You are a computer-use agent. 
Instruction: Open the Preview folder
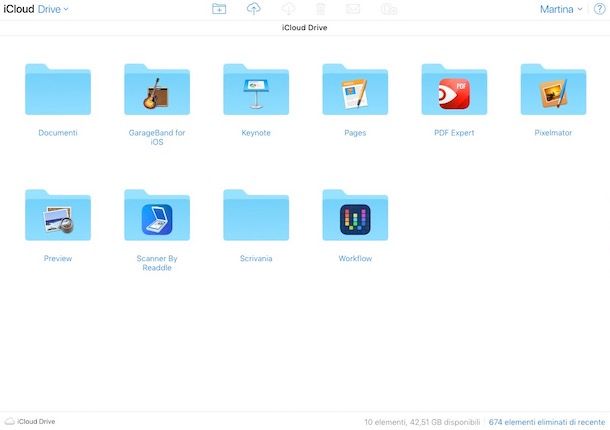point(58,215)
